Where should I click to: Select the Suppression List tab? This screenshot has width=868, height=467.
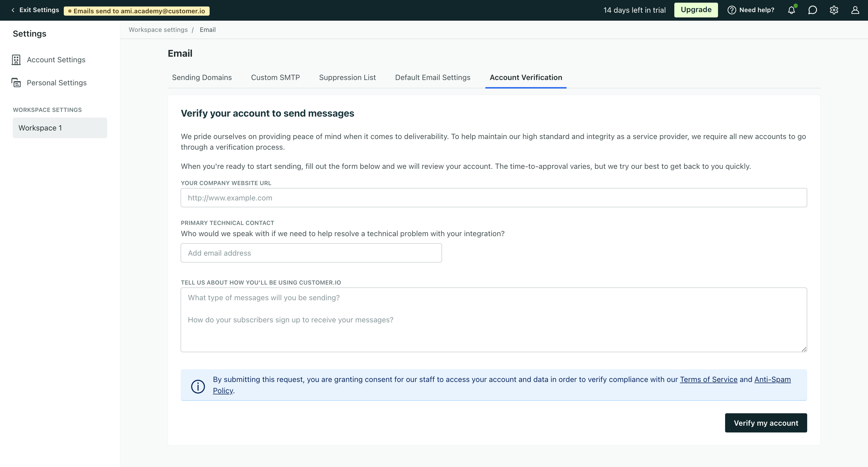(347, 78)
